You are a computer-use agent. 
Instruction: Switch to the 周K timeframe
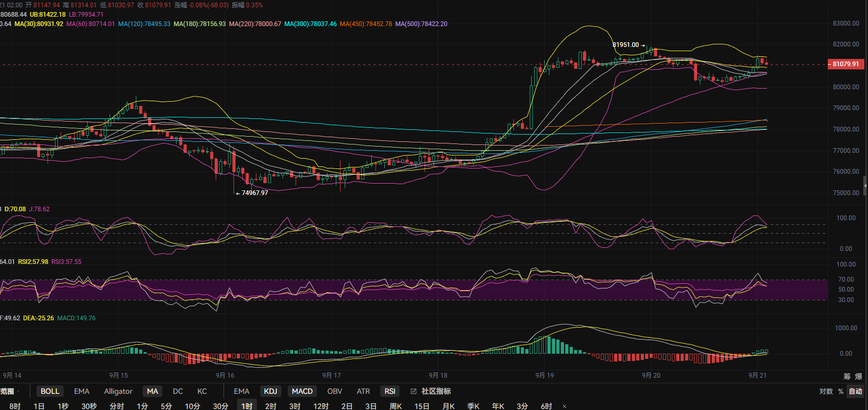coord(395,406)
